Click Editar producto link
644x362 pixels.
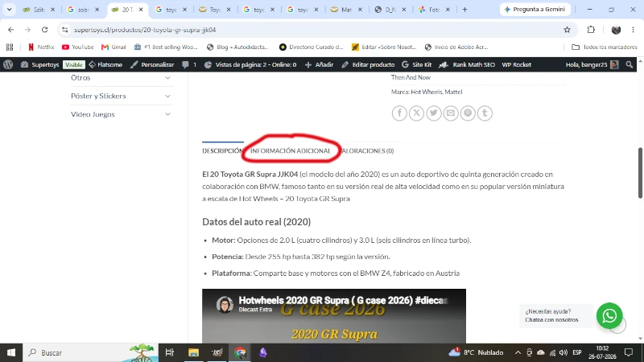368,64
